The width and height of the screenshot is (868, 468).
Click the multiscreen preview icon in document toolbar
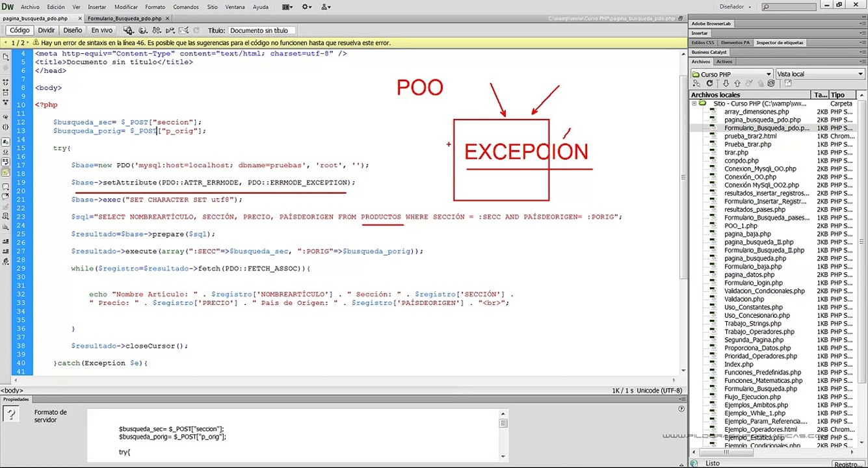[x=129, y=30]
